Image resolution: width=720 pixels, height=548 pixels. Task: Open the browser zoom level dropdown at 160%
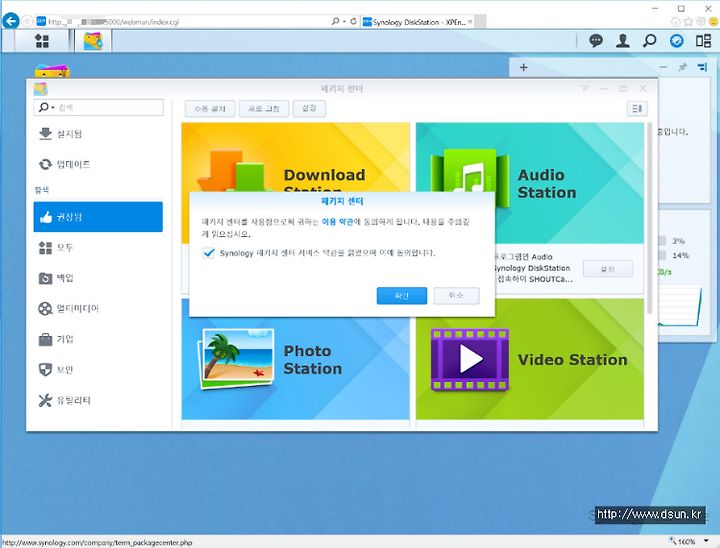pos(706,541)
